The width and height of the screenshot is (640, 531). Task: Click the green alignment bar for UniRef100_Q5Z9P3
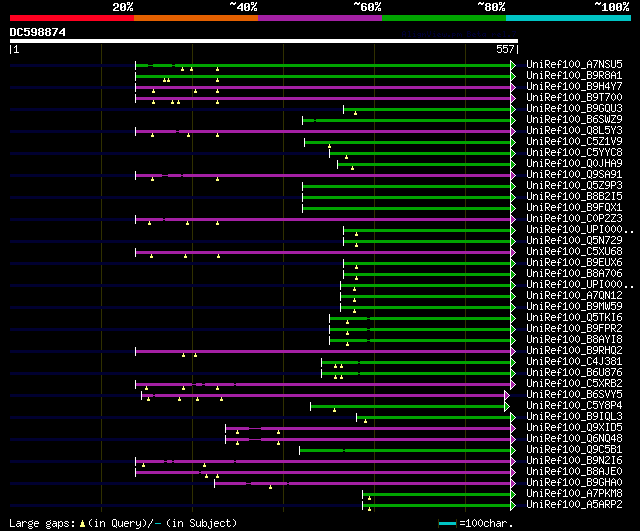pyautogui.click(x=407, y=187)
